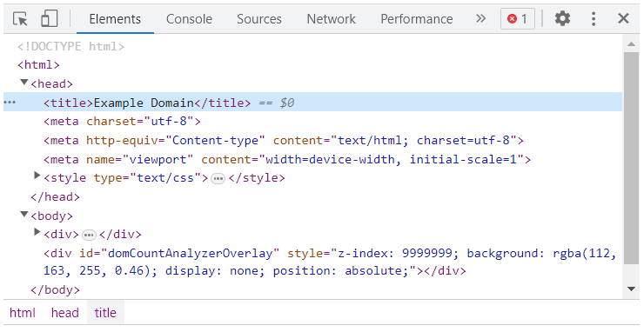This screenshot has height=332, width=644.
Task: Toggle the device toolbar icon
Action: [x=50, y=19]
